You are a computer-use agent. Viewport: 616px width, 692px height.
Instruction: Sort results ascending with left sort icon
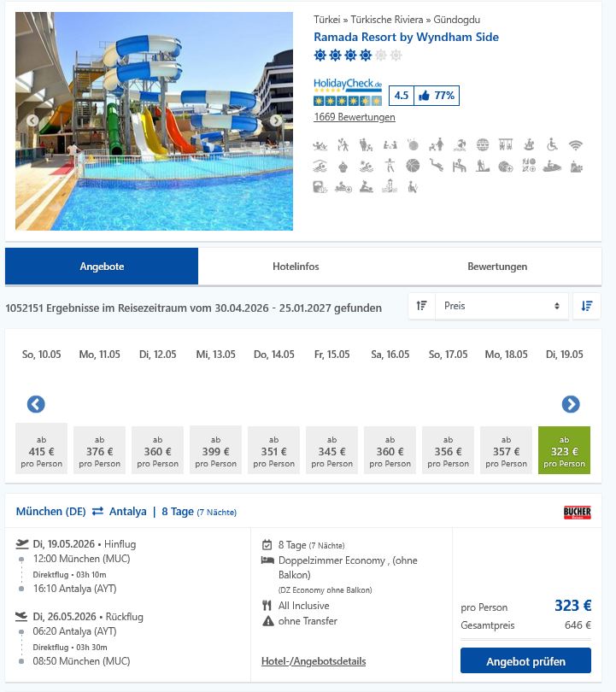[x=421, y=305]
